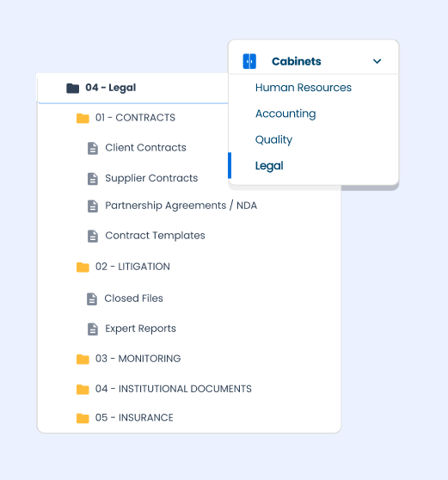Select Human Resources cabinet

(304, 88)
